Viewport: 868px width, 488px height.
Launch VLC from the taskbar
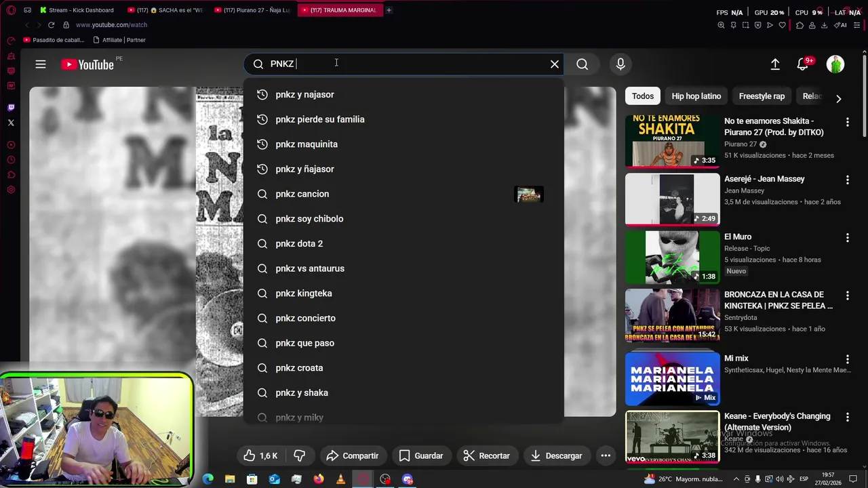[340, 479]
